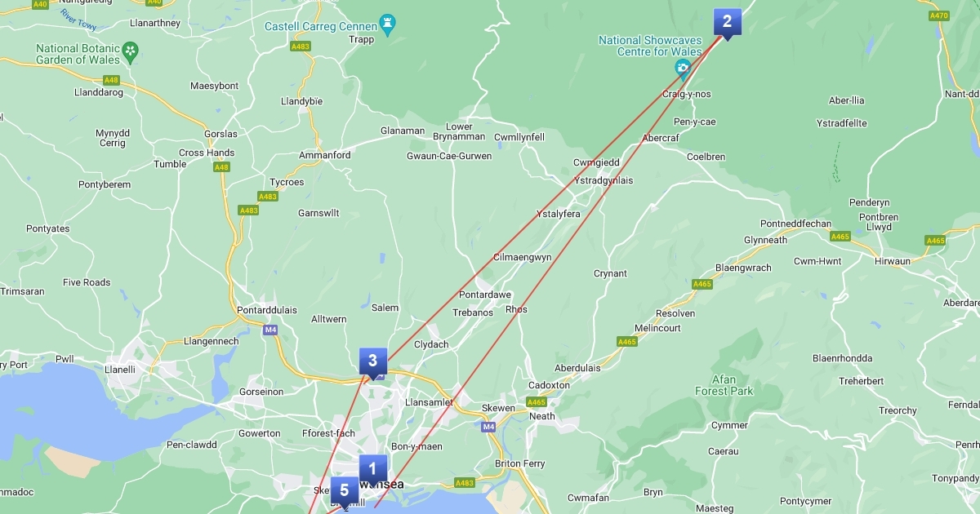The height and width of the screenshot is (514, 980).
Task: Click the A470 road shield
Action: tap(938, 16)
